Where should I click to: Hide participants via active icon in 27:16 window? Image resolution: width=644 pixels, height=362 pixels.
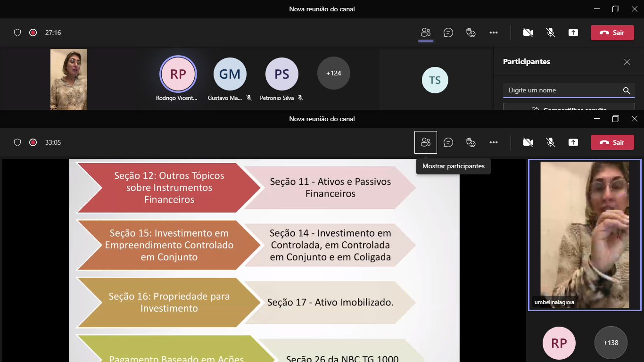click(x=426, y=33)
